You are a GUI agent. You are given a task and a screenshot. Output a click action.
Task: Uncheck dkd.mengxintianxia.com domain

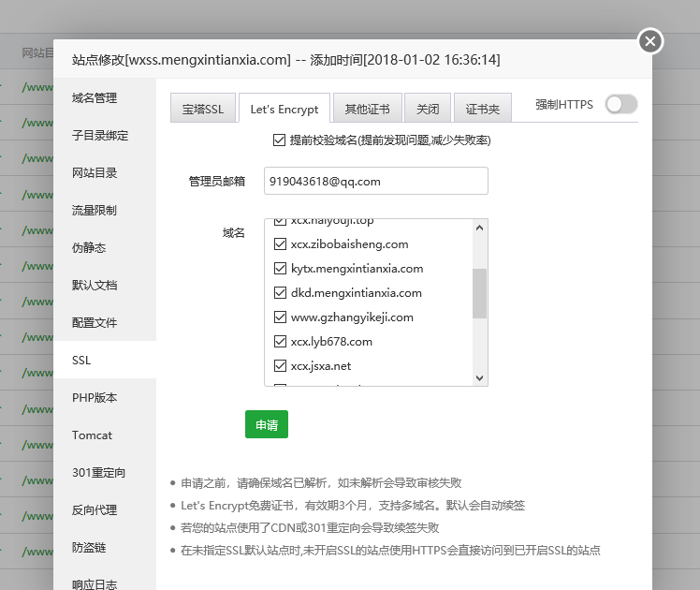pos(280,293)
